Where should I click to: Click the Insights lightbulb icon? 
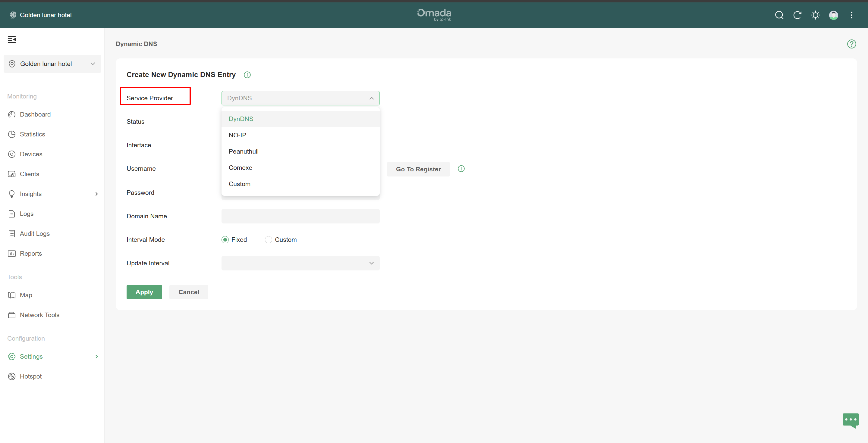tap(12, 194)
